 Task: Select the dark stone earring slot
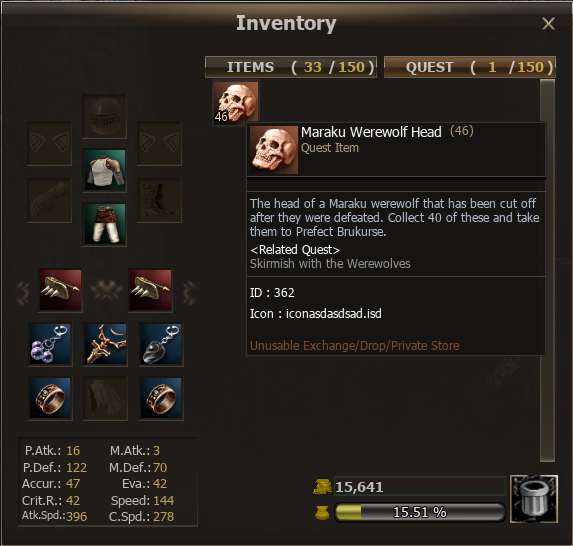pyautogui.click(x=161, y=344)
